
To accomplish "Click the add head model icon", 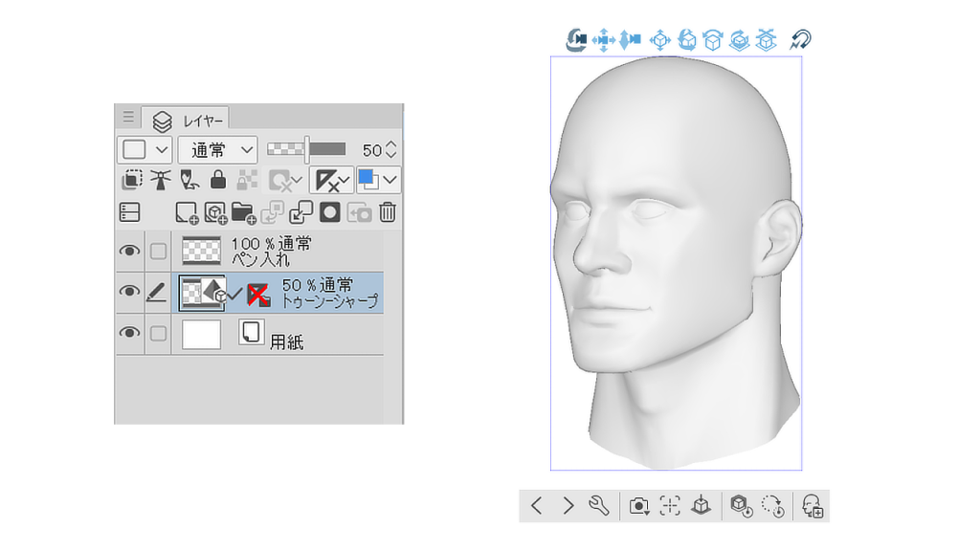I will pos(813,505).
